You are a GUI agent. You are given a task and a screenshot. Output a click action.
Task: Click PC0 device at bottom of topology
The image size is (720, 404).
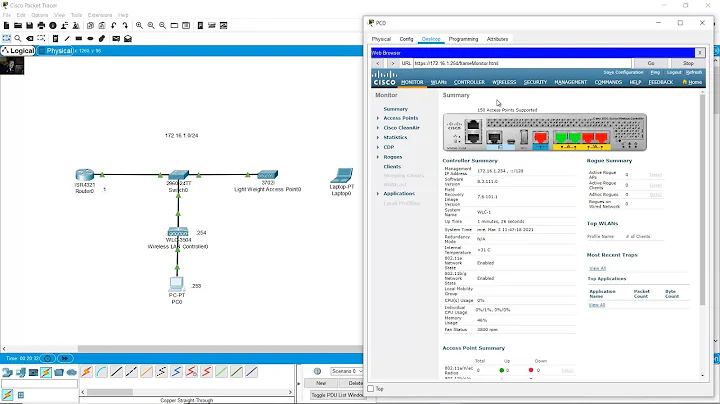(177, 284)
